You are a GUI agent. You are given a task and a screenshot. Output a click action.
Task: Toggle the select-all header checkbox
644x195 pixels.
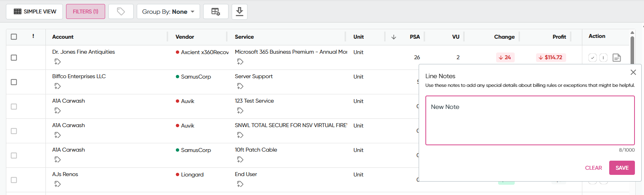[14, 37]
